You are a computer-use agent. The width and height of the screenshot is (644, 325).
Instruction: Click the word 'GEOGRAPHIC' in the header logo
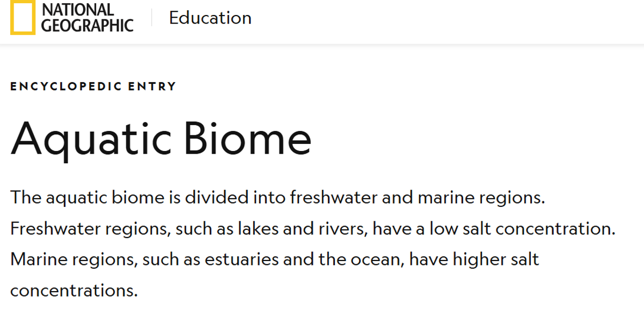click(87, 25)
